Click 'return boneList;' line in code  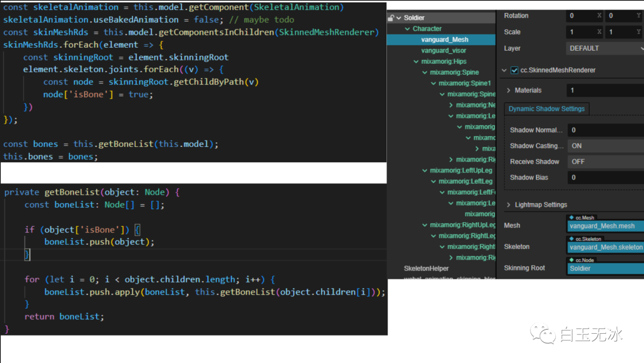pos(64,316)
